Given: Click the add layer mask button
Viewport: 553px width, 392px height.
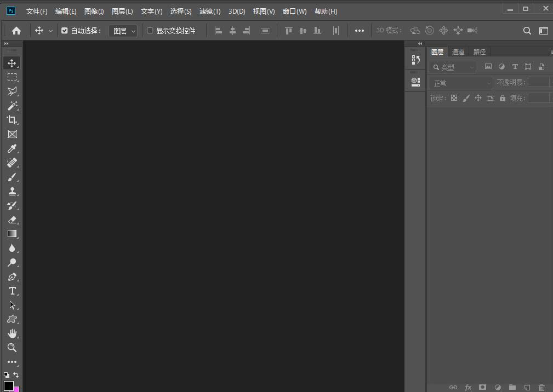Looking at the screenshot, I should pyautogui.click(x=482, y=388).
